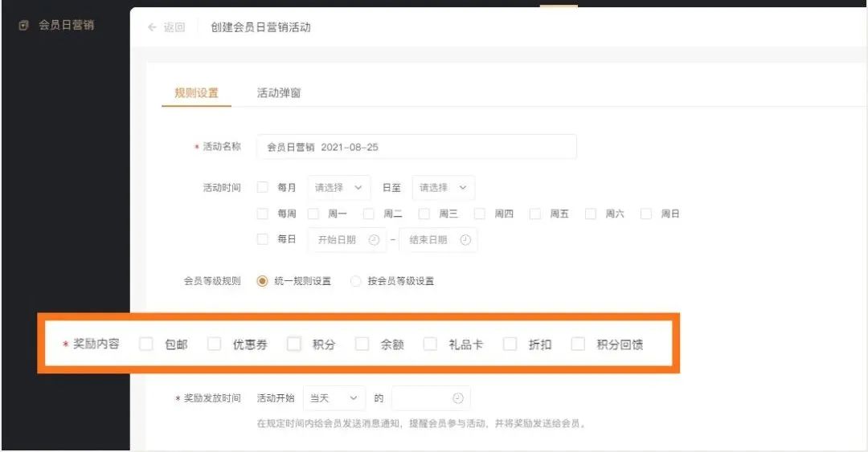Check the 积分回馈 reward checkbox
This screenshot has width=868, height=452.
point(577,344)
